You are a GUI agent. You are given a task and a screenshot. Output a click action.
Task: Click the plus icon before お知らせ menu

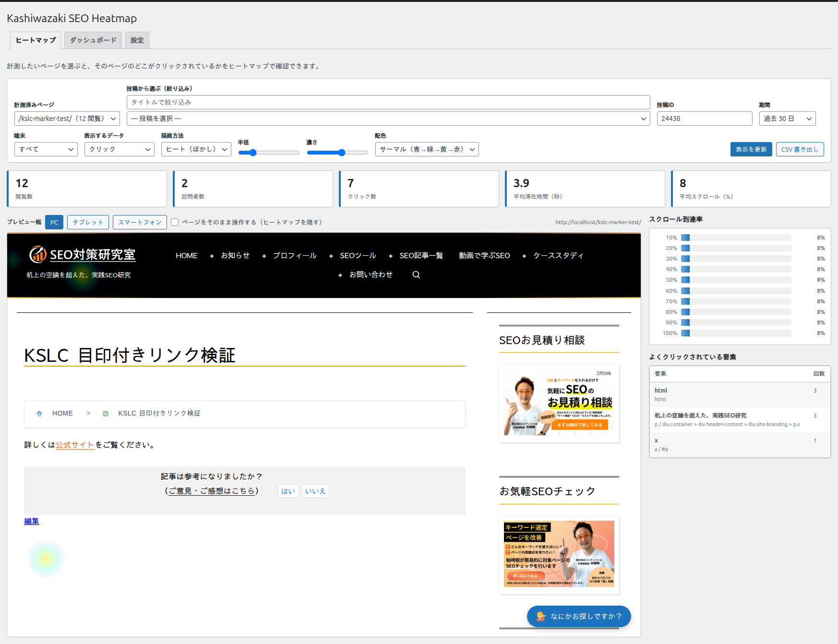pyautogui.click(x=212, y=256)
